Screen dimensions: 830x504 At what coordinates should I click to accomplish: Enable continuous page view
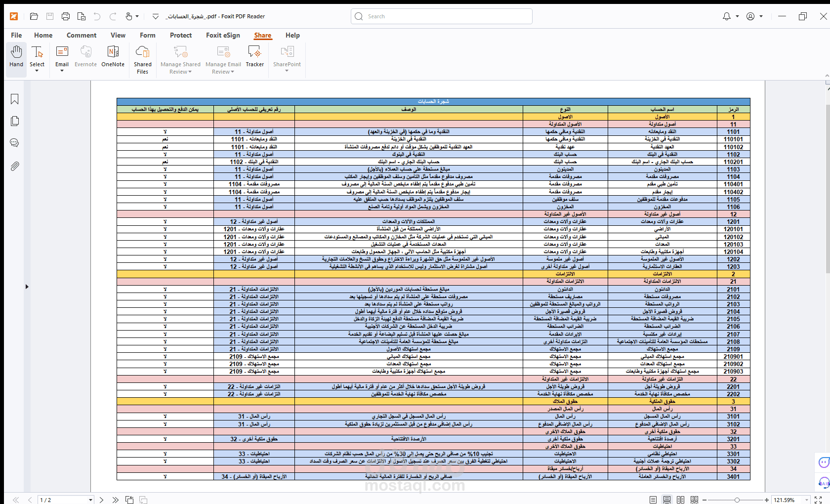click(667, 500)
